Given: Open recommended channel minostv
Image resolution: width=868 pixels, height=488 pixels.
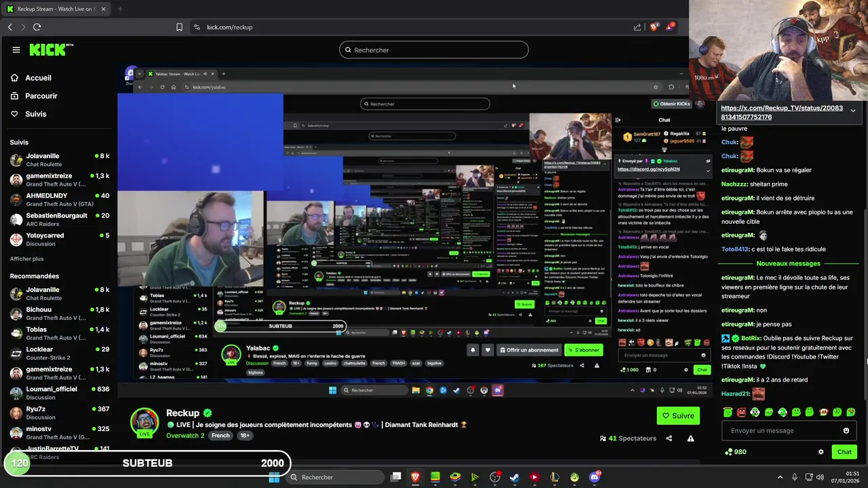Looking at the screenshot, I should (60, 432).
